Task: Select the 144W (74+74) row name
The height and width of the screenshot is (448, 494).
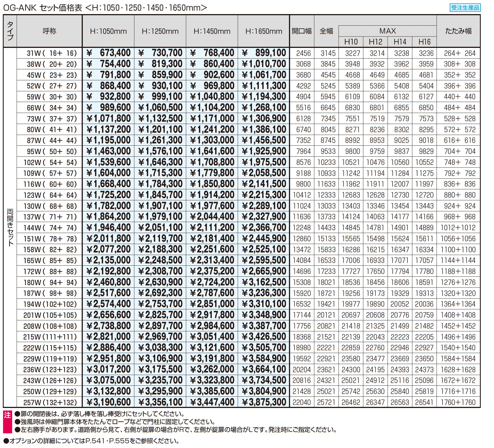Action: tap(50, 228)
